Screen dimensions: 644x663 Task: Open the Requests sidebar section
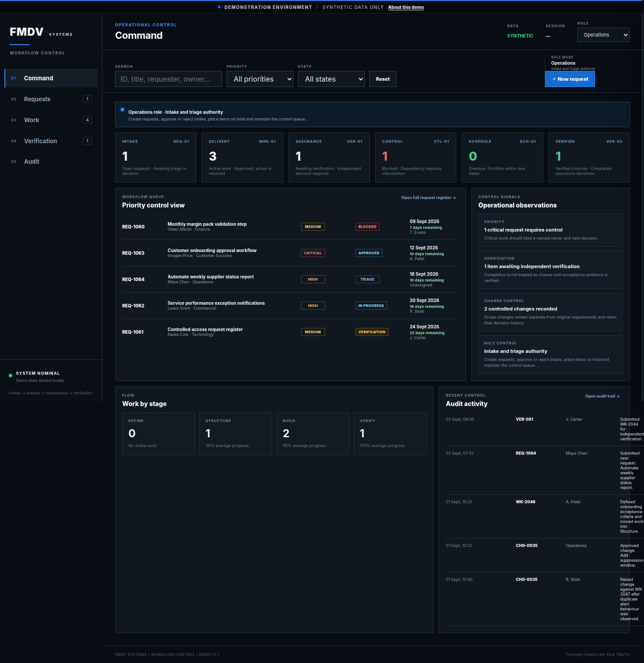pyautogui.click(x=51, y=99)
